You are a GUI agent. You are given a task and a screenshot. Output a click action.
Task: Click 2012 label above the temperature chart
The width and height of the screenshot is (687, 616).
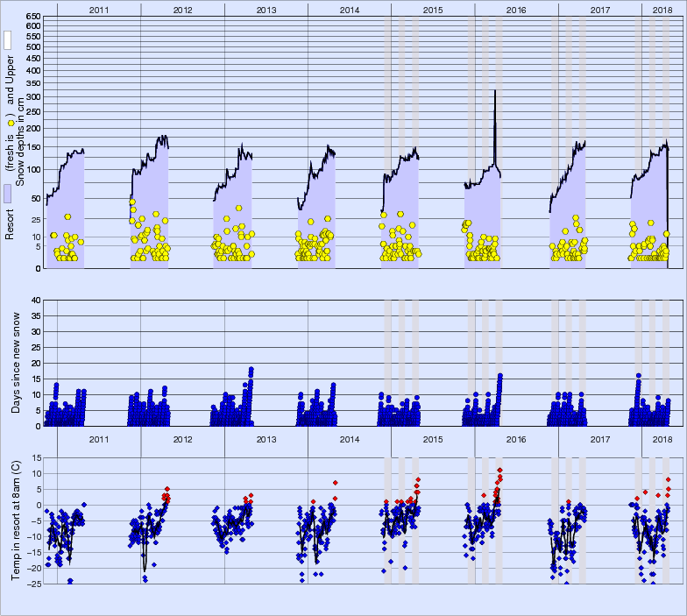[182, 439]
